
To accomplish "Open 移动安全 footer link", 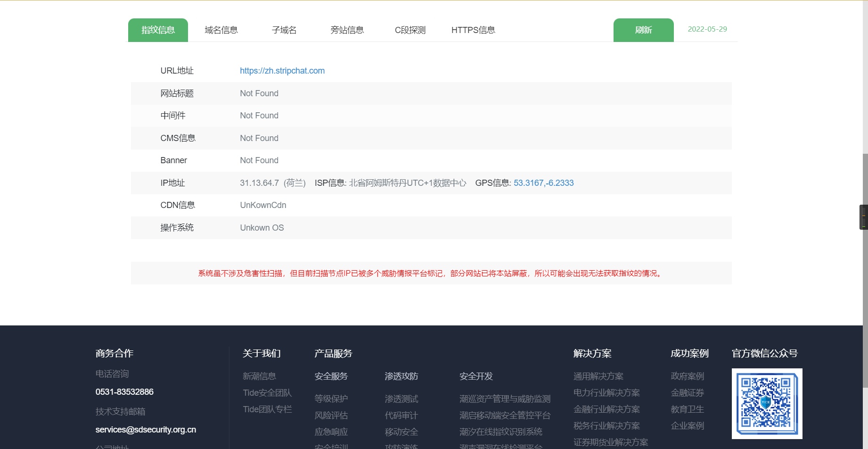I will [401, 432].
